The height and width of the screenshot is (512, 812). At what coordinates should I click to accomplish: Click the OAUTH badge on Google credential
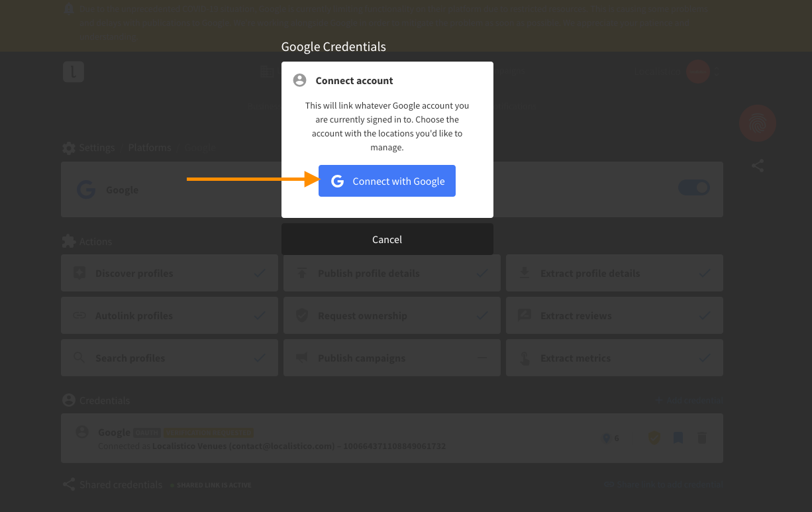click(147, 433)
